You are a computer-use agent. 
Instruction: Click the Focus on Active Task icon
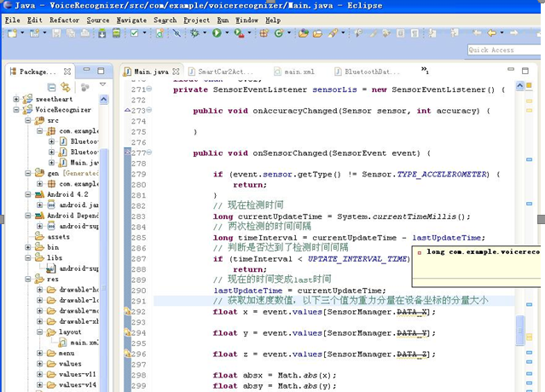pyautogui.click(x=84, y=87)
